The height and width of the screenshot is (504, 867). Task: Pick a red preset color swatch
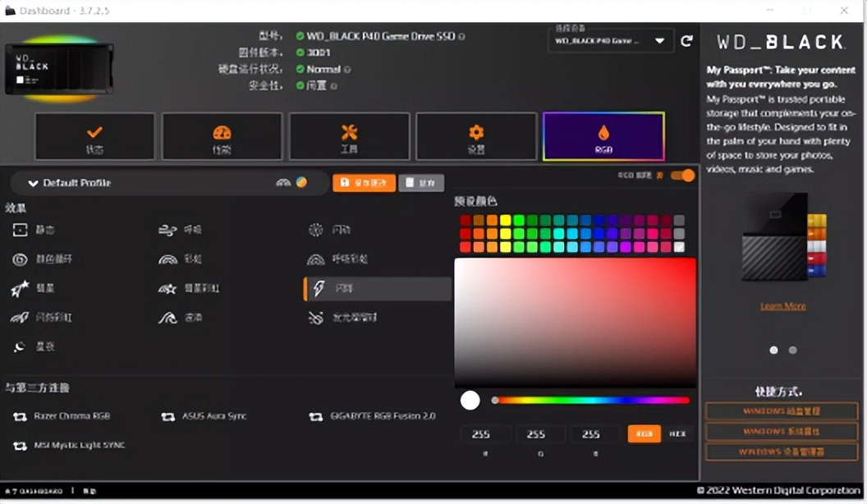point(466,219)
